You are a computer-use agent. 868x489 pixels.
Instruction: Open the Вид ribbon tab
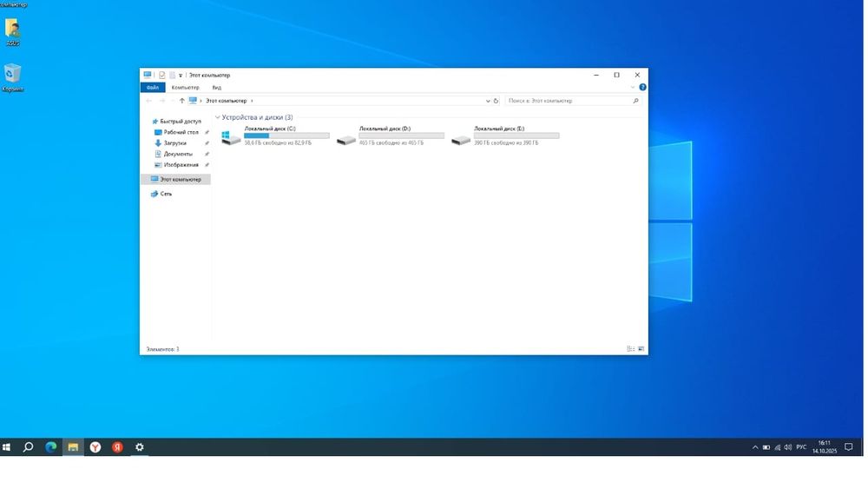pos(216,88)
